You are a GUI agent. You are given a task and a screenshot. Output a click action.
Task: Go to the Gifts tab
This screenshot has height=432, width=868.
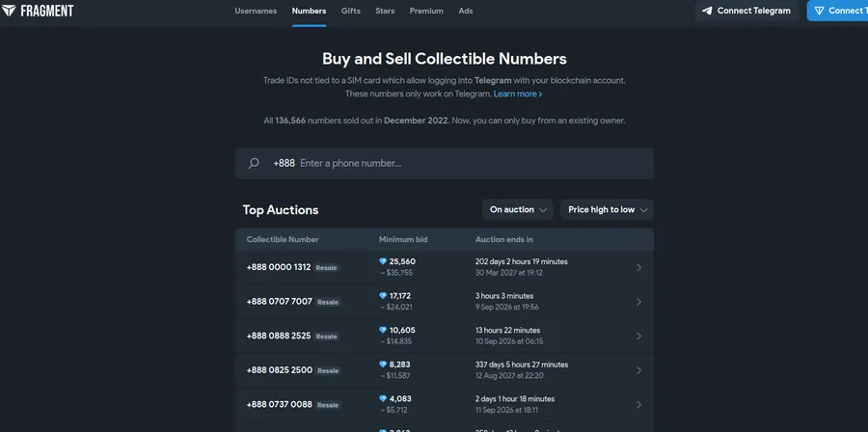pyautogui.click(x=351, y=11)
